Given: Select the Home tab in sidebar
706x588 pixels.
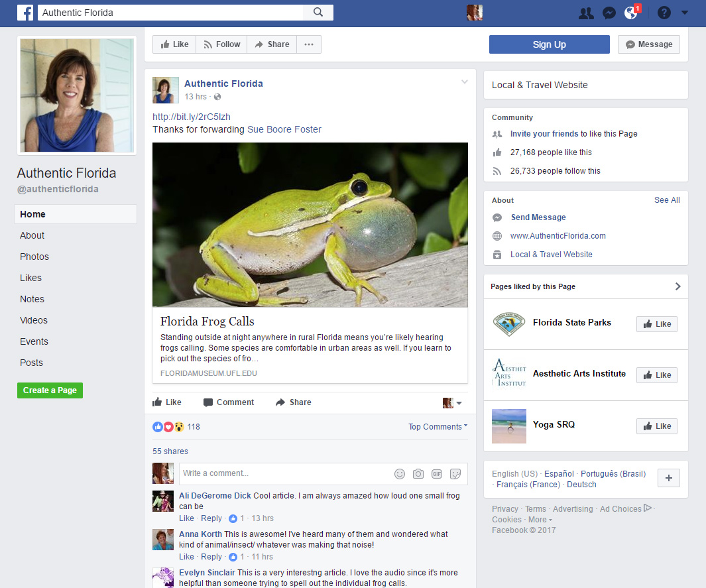Looking at the screenshot, I should [76, 214].
